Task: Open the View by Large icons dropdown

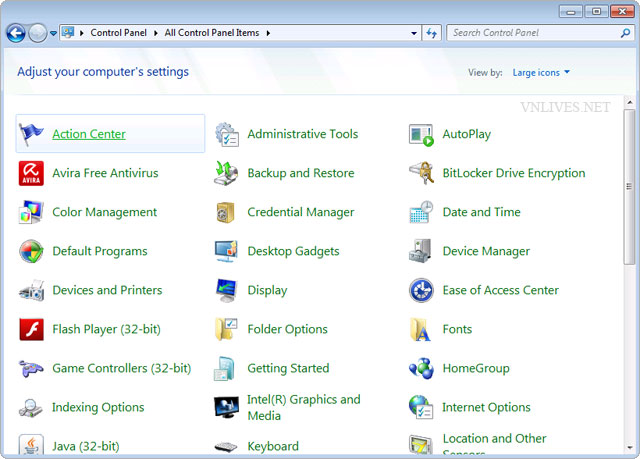Action: (x=541, y=73)
